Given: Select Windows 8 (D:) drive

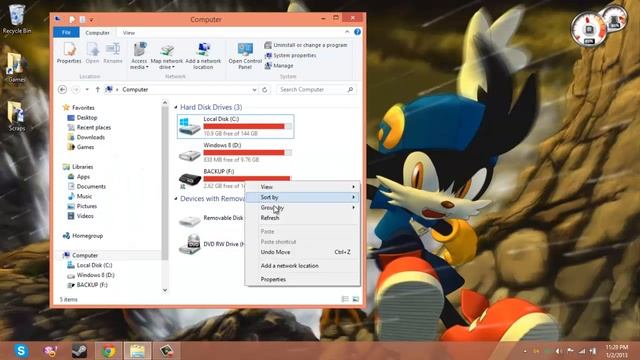Looking at the screenshot, I should (236, 152).
